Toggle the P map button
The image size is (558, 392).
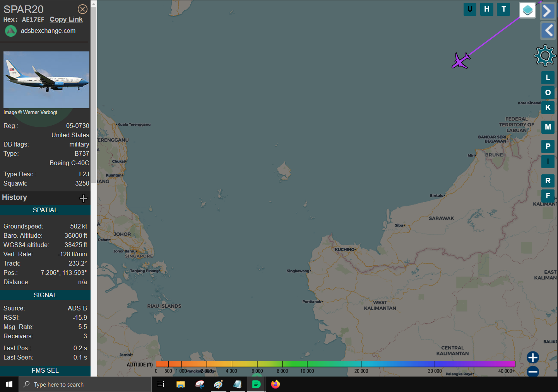click(548, 147)
